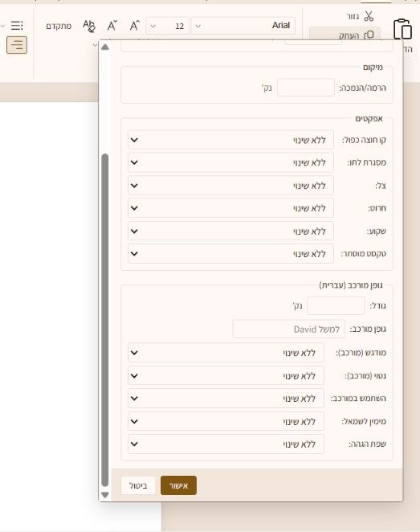The height and width of the screenshot is (532, 420).
Task: Click the list bullets icon
Action: 17,26
